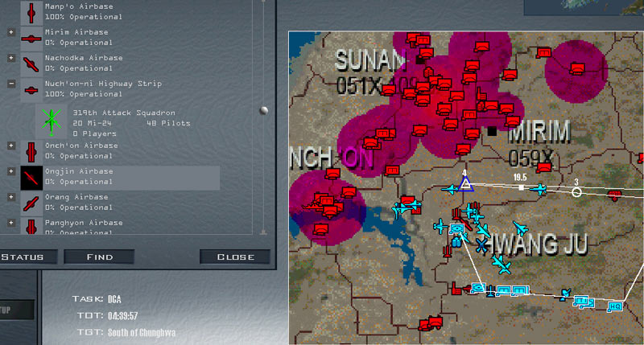
Task: Select the blue crossed aircraft icon by Hwang Ju
Action: (x=481, y=245)
